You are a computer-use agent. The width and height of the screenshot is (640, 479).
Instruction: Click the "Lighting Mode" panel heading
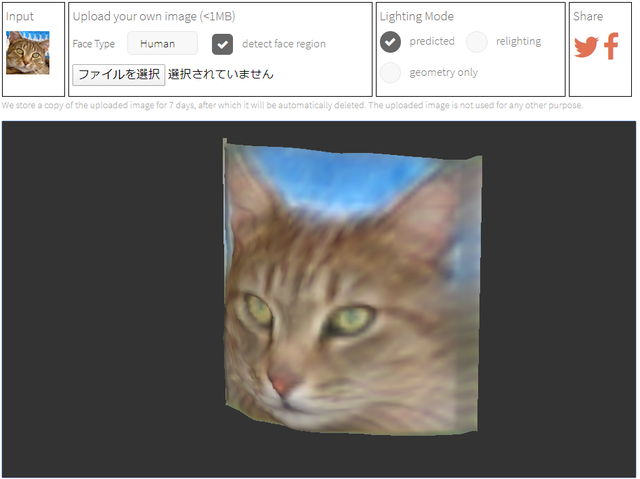click(416, 17)
